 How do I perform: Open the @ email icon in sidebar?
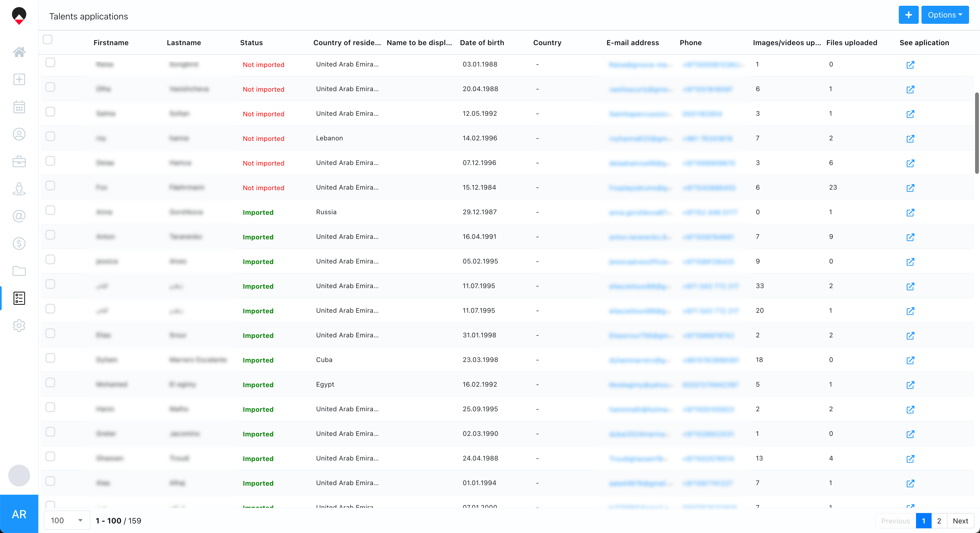tap(19, 216)
